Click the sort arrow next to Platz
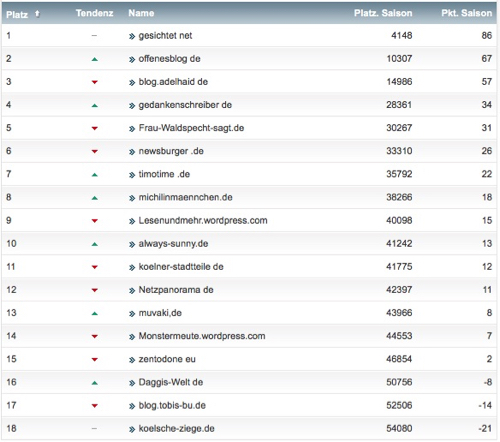Screen dimensions: 500x442 pyautogui.click(x=37, y=14)
